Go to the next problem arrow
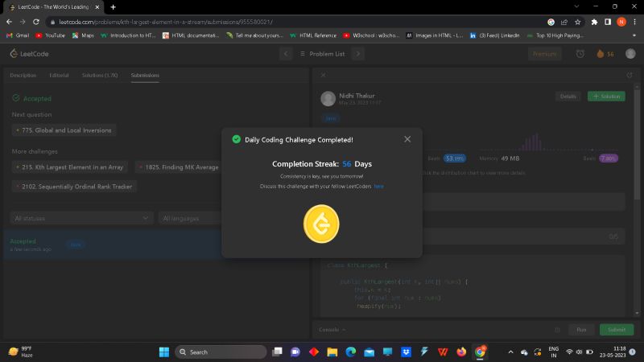This screenshot has width=644, height=362. click(x=358, y=54)
